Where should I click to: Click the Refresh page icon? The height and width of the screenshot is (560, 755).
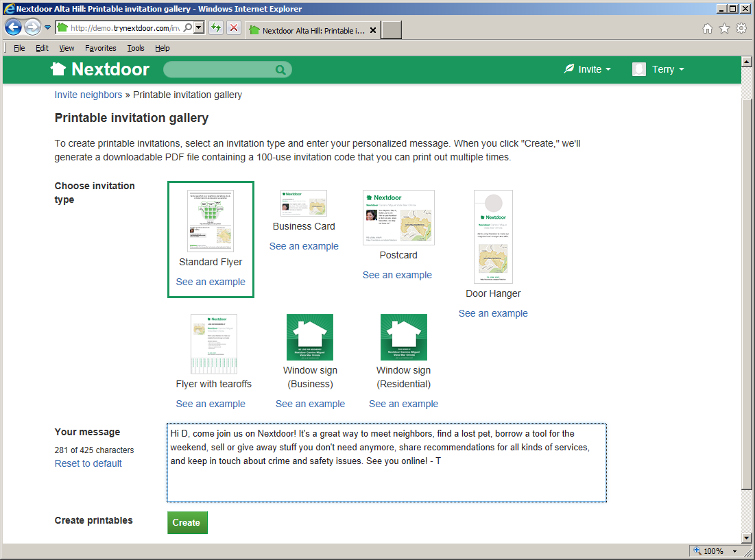[215, 27]
